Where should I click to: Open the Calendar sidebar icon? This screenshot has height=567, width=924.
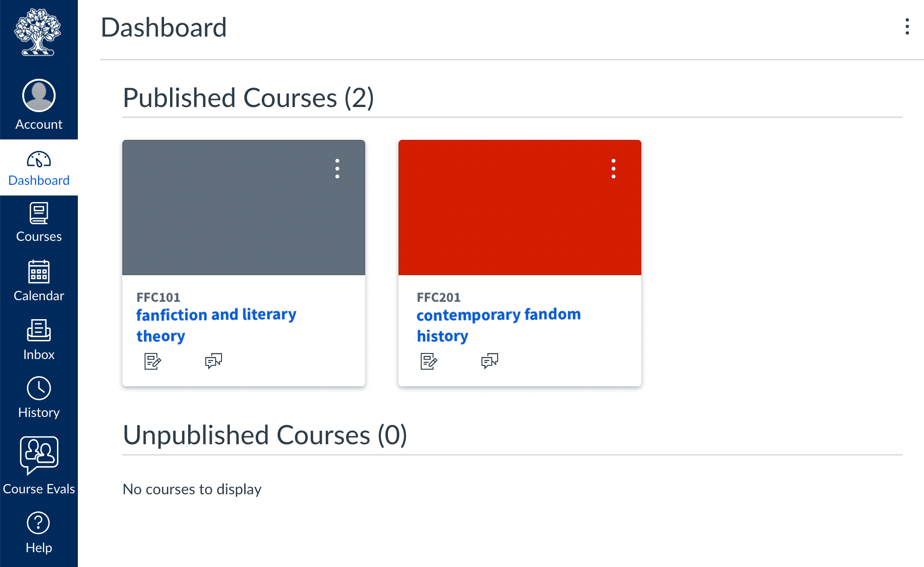click(x=39, y=271)
